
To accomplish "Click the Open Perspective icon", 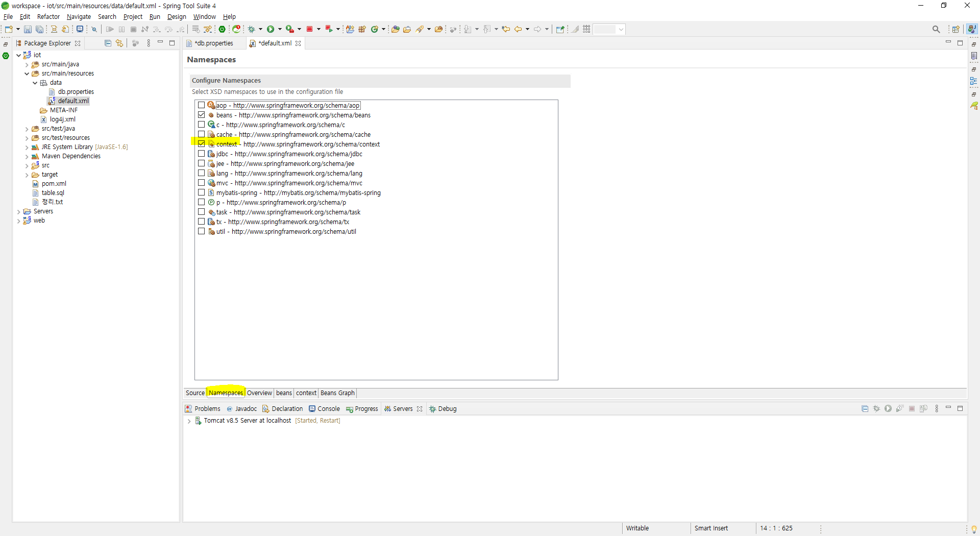I will pyautogui.click(x=956, y=29).
